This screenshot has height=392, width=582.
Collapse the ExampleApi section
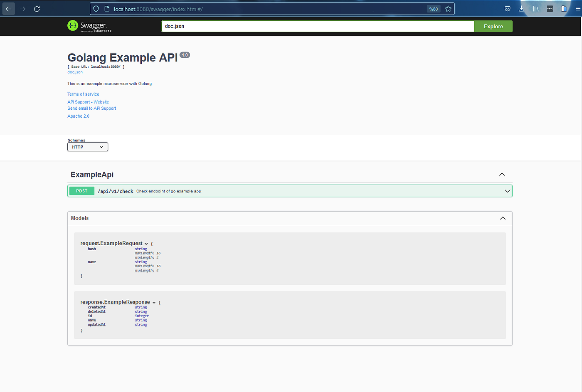pyautogui.click(x=502, y=175)
